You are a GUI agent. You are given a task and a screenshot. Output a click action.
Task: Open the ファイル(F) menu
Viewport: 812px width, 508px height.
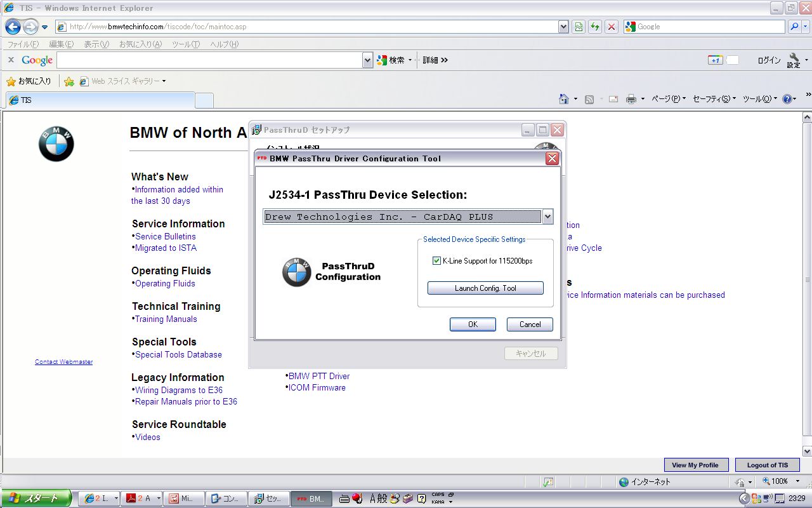point(23,44)
